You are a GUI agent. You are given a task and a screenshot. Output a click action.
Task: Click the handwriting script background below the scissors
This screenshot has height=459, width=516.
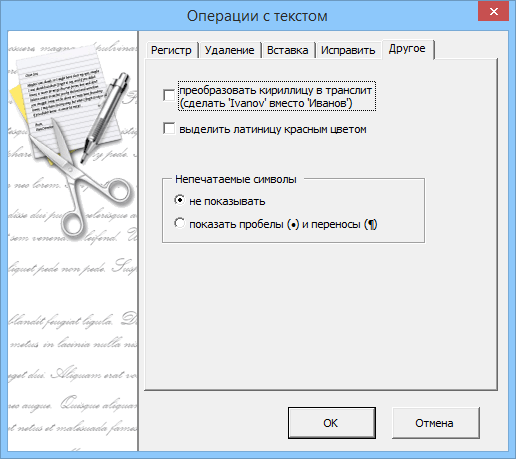[72, 333]
